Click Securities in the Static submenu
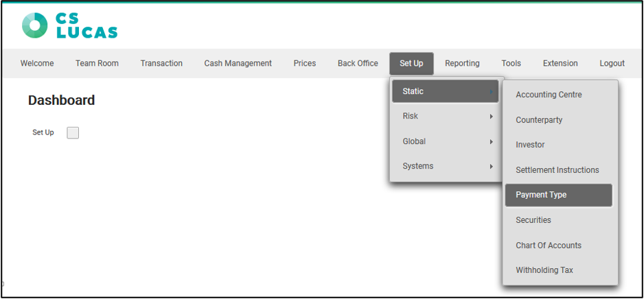Image resolution: width=644 pixels, height=299 pixels. [533, 220]
